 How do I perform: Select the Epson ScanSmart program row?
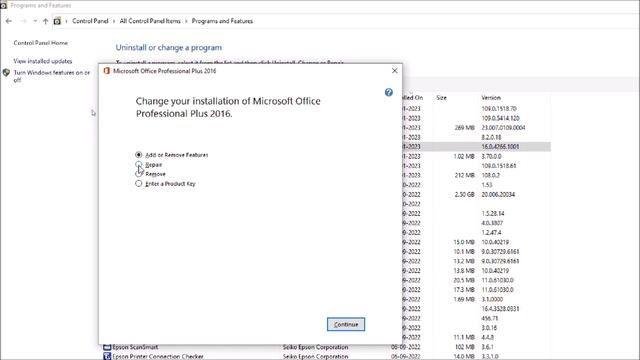click(x=327, y=347)
